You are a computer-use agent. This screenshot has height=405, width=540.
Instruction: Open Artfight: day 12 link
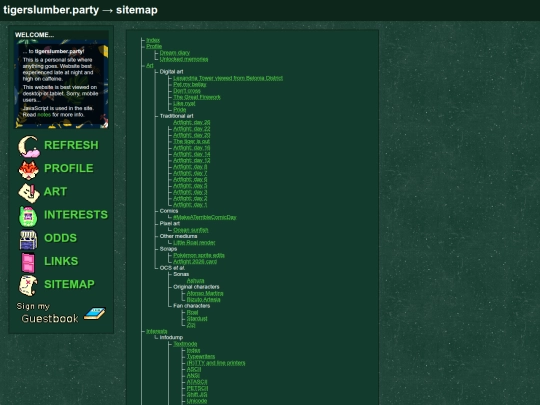click(x=191, y=160)
